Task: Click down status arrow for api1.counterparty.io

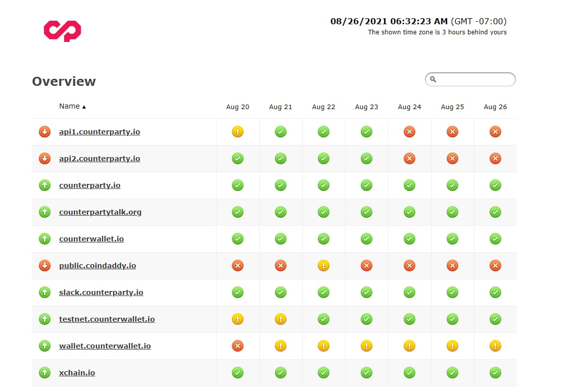Action: [x=44, y=131]
